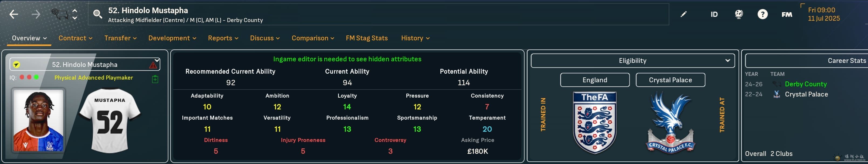Viewport: 868px width, 164px height.
Task: Click the pencil edit icon
Action: point(683,14)
